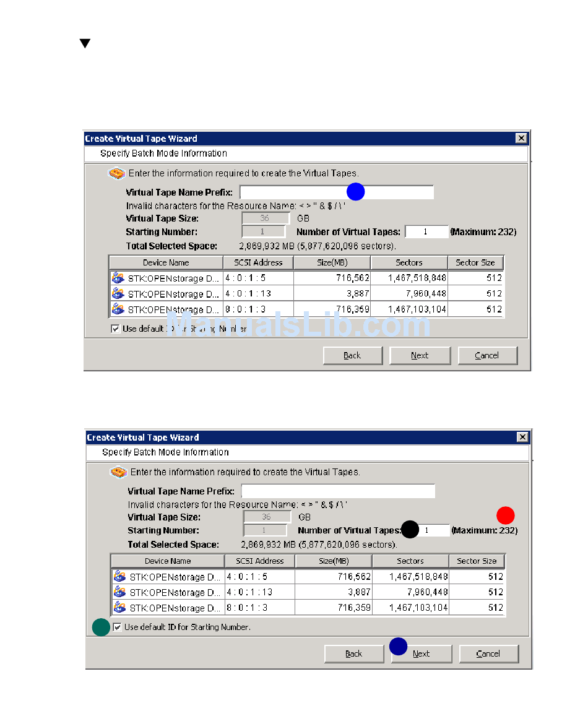Screen dimensions: 588x716
Task: Select SCSI address 4 : 0 : 1 : 13 in lower wizard
Action: click(250, 592)
